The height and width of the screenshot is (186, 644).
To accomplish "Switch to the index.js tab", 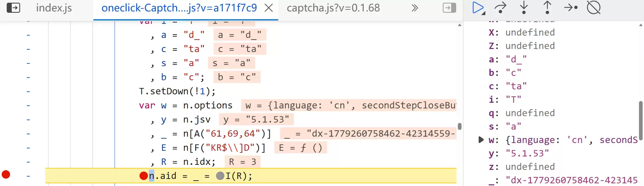I will [x=54, y=8].
